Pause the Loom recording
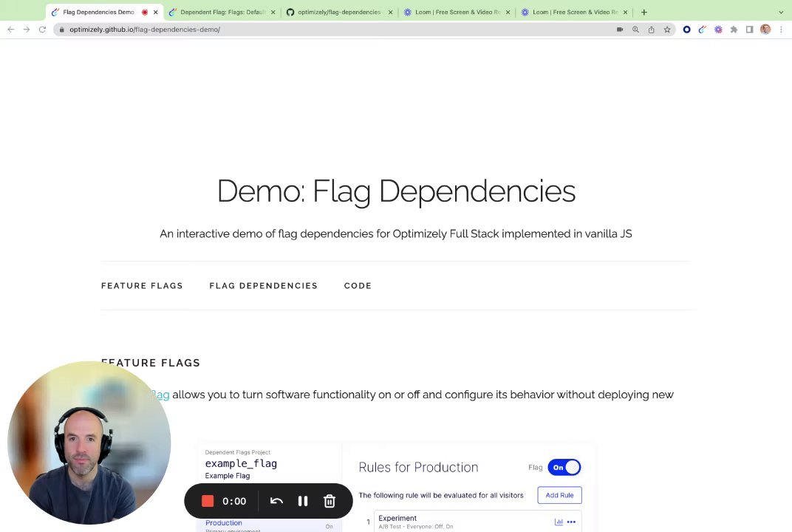 [x=303, y=501]
